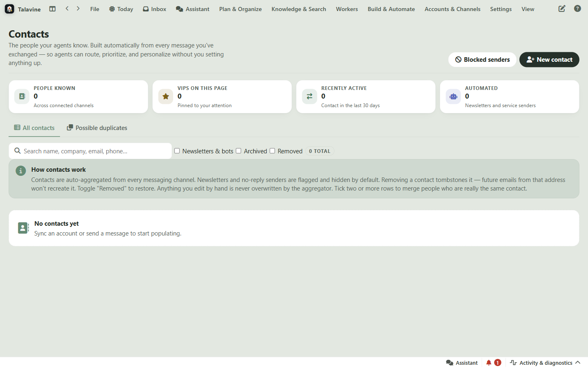Focus the contact search field

[x=90, y=151]
